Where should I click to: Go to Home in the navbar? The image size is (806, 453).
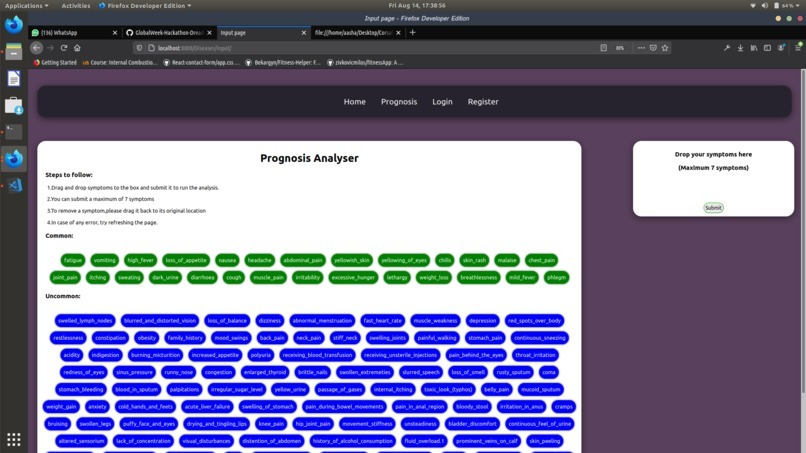(355, 102)
